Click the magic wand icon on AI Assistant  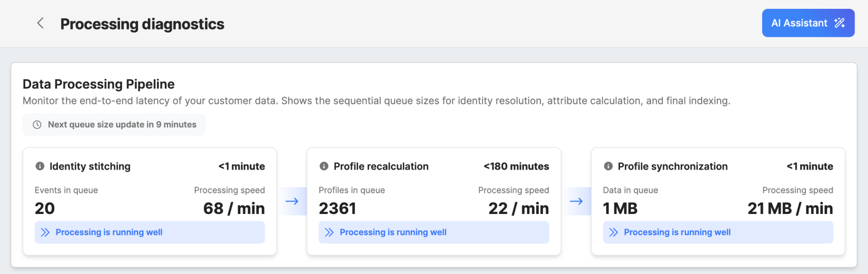tap(840, 23)
